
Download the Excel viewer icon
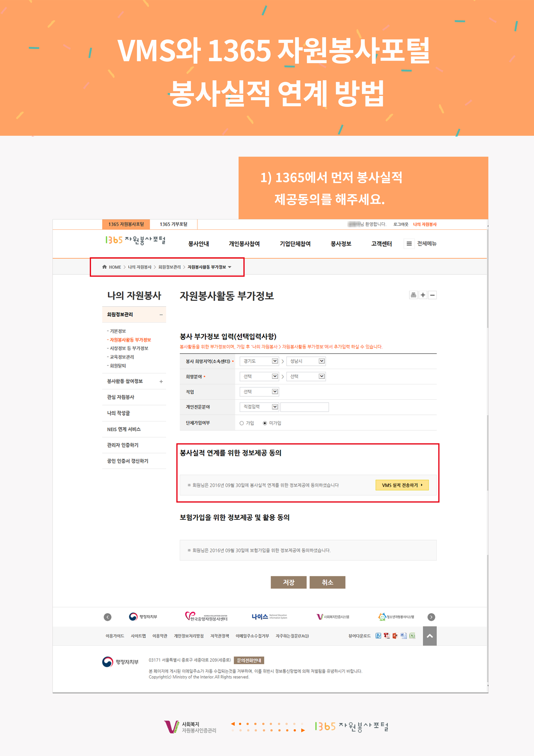(412, 636)
